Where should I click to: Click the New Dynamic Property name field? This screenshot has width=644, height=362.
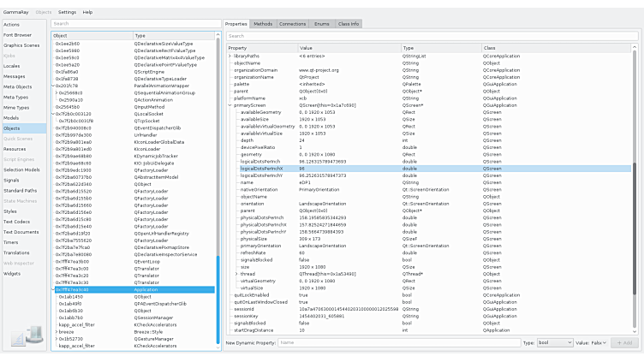coord(398,342)
